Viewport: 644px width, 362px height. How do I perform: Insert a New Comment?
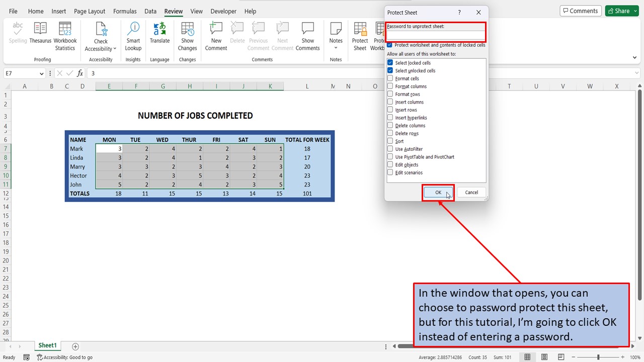[216, 33]
